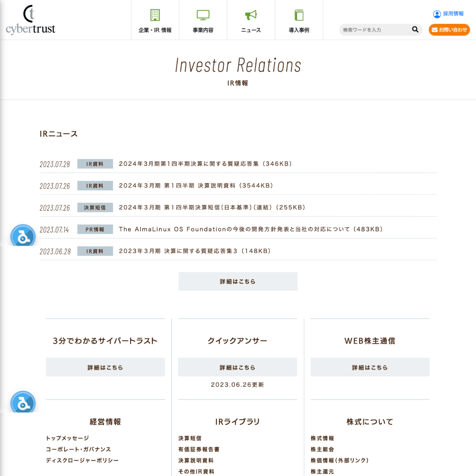Open 決算短信(日本基準)(連結) news item

(212, 207)
